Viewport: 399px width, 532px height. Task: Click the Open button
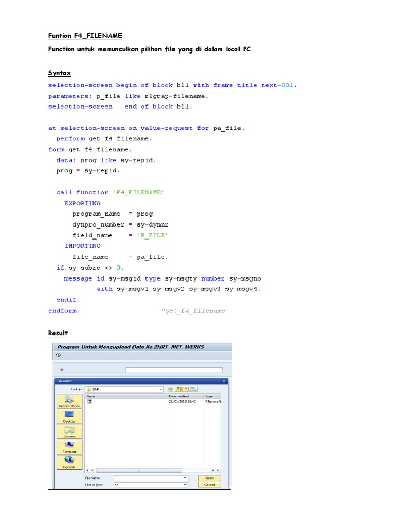pos(209,478)
